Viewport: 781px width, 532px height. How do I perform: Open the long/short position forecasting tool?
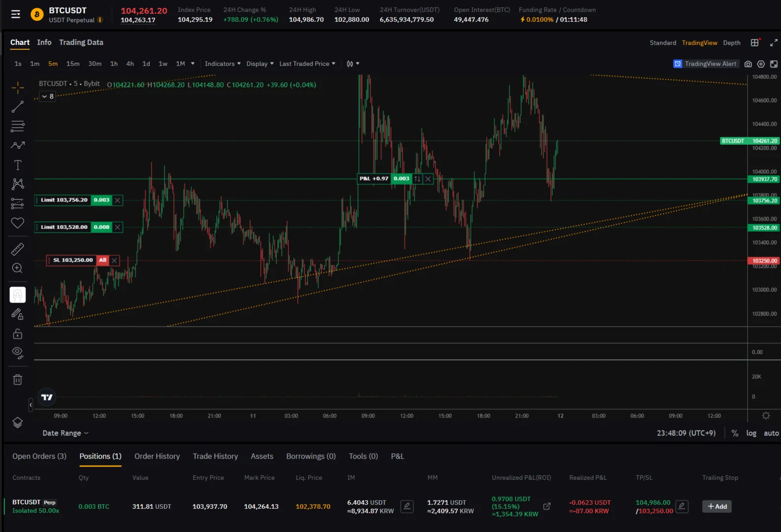(18, 203)
